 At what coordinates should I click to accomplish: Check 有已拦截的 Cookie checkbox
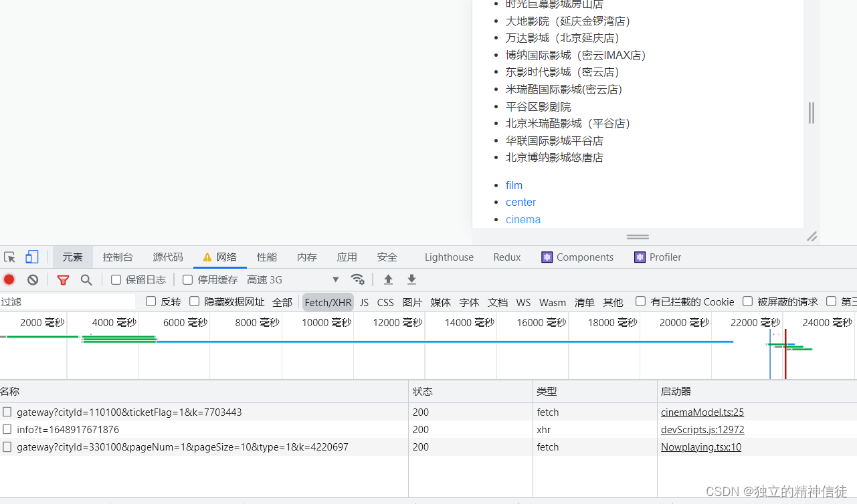click(641, 301)
